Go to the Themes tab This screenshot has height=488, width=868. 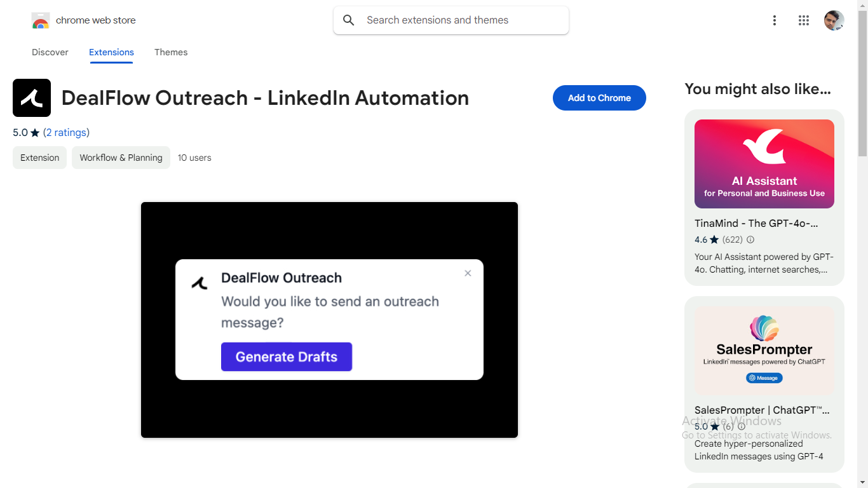[x=171, y=52]
